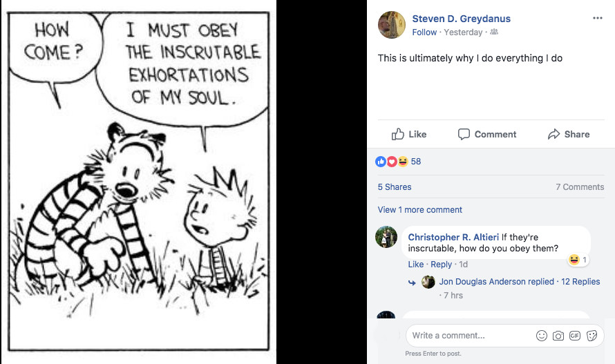This screenshot has height=364, width=615.
Task: Open the 7 Comments link
Action: [580, 187]
